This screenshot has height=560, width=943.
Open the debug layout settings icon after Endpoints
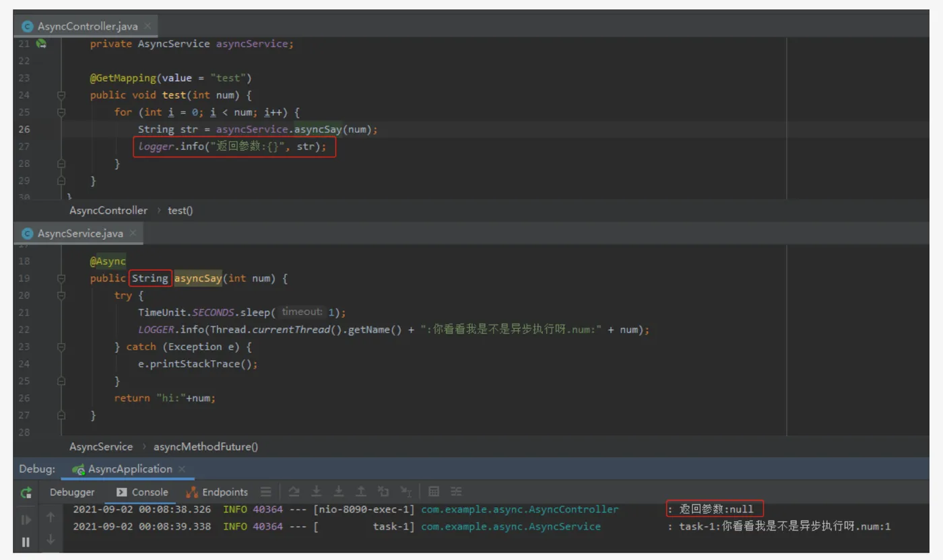[x=266, y=492]
